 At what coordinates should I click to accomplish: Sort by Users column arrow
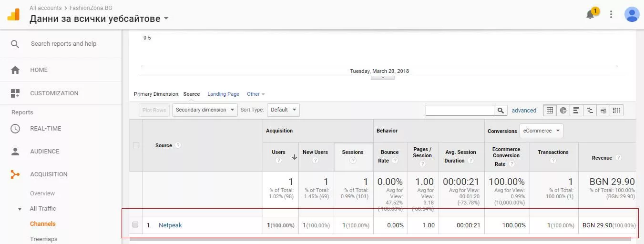point(294,157)
